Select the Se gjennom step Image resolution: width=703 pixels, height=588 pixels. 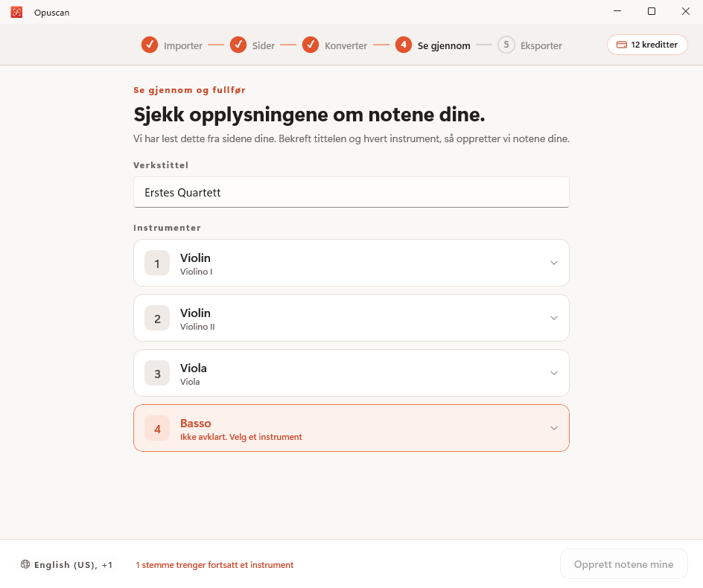coord(433,45)
